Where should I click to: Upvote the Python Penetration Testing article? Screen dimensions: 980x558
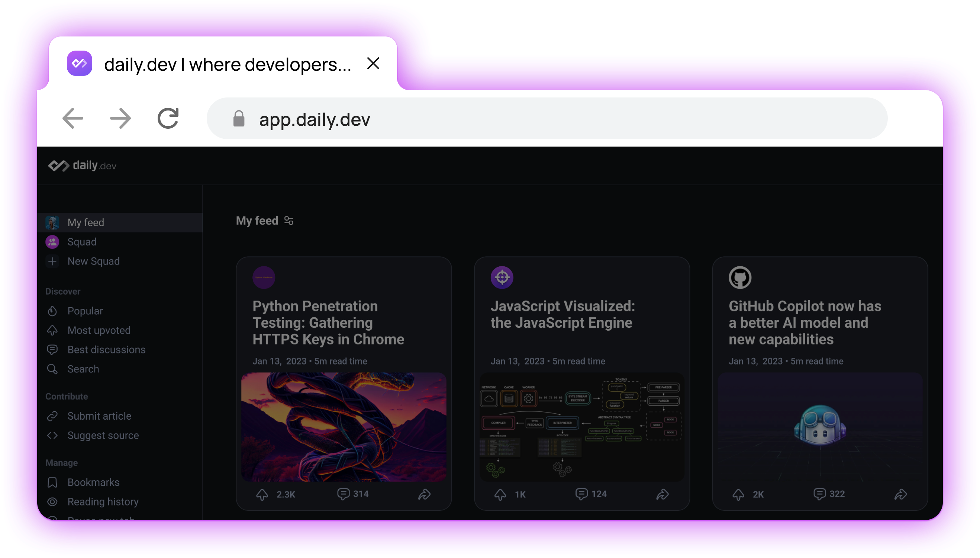tap(262, 494)
